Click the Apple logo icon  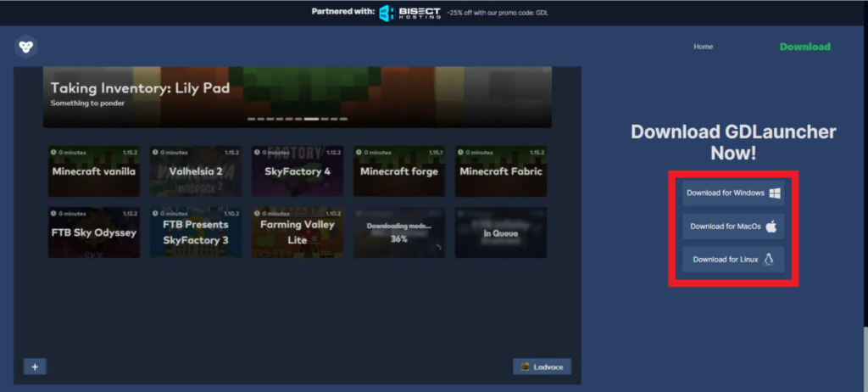coord(771,227)
